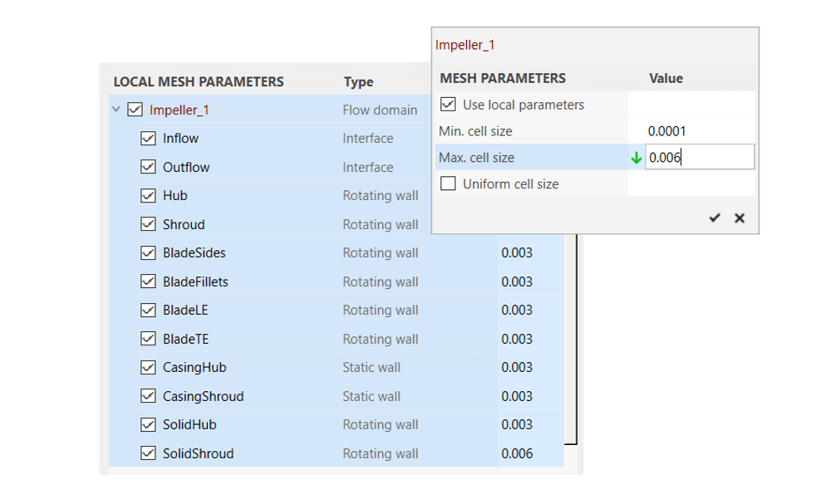Toggle the BladeTE checkbox
826x504 pixels.
[x=148, y=339]
